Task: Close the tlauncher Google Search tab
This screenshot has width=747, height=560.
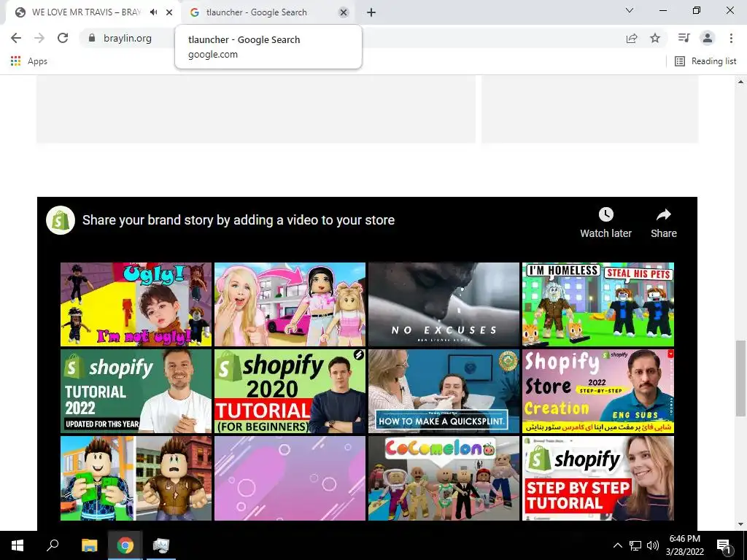Action: [344, 13]
